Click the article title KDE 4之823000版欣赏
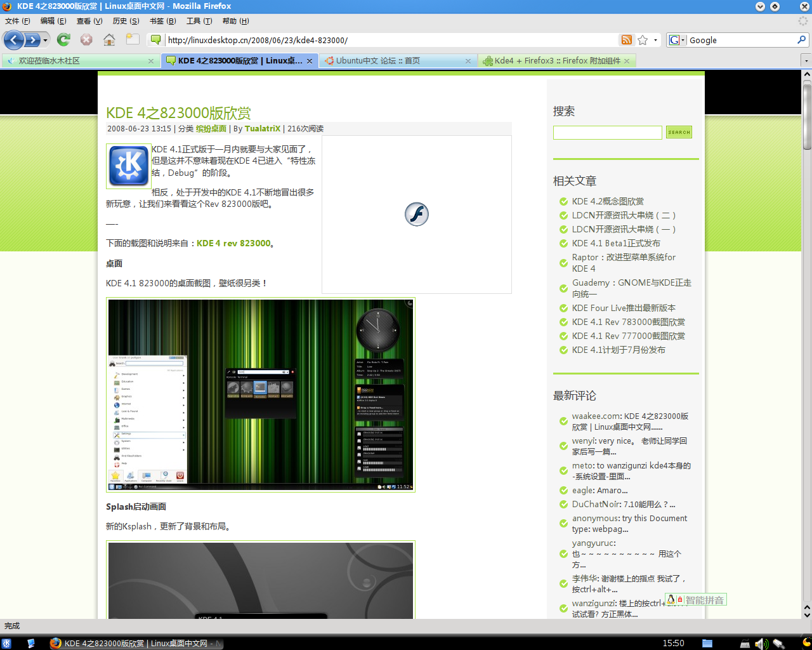 pos(178,113)
